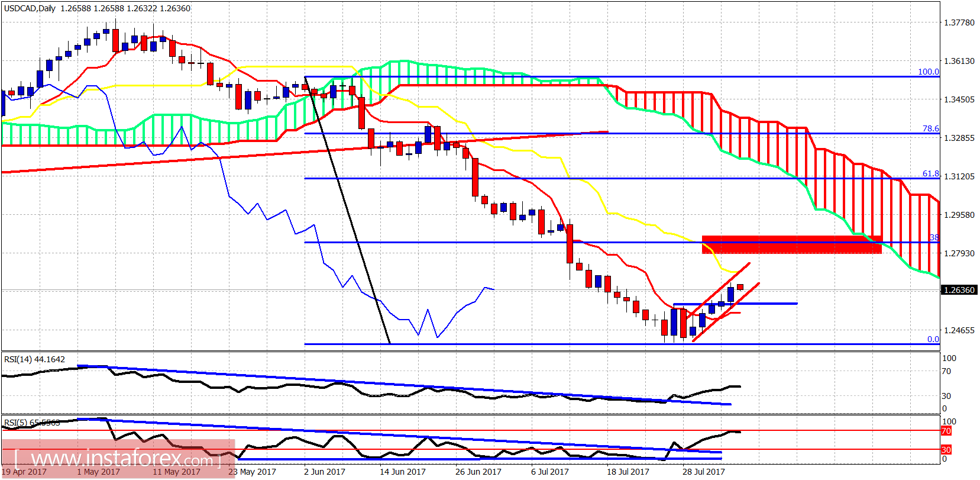Click the 26 Jun 2017 date label

478,472
